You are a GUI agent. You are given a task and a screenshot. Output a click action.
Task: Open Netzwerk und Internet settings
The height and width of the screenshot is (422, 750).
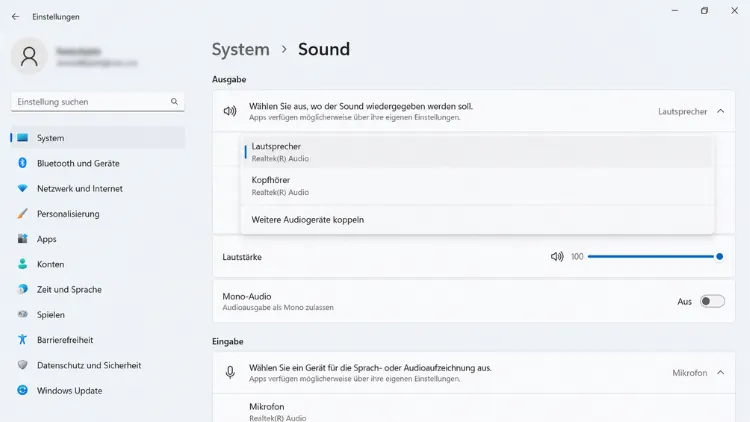click(98, 189)
